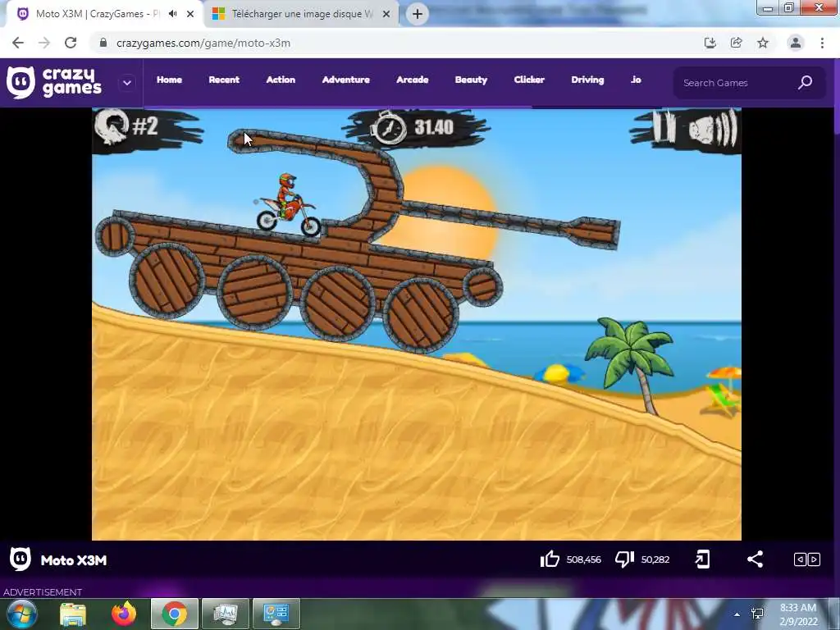Open the Windows Start menu
840x630 pixels.
click(22, 614)
